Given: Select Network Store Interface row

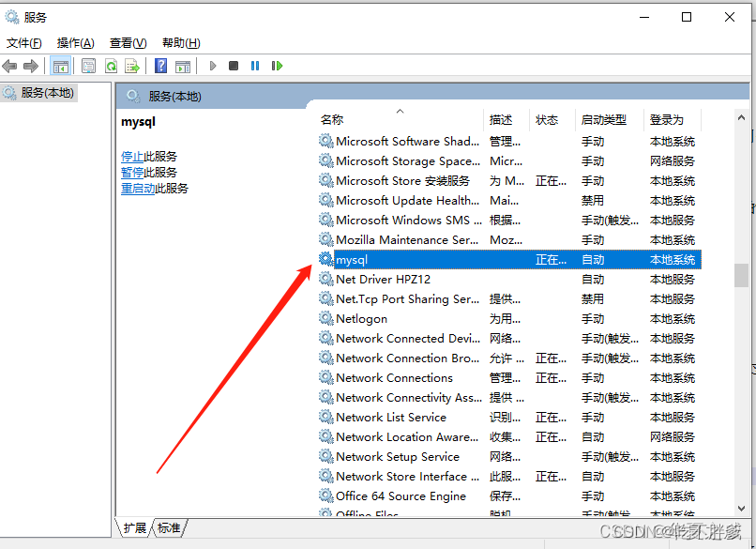Looking at the screenshot, I should (509, 476).
